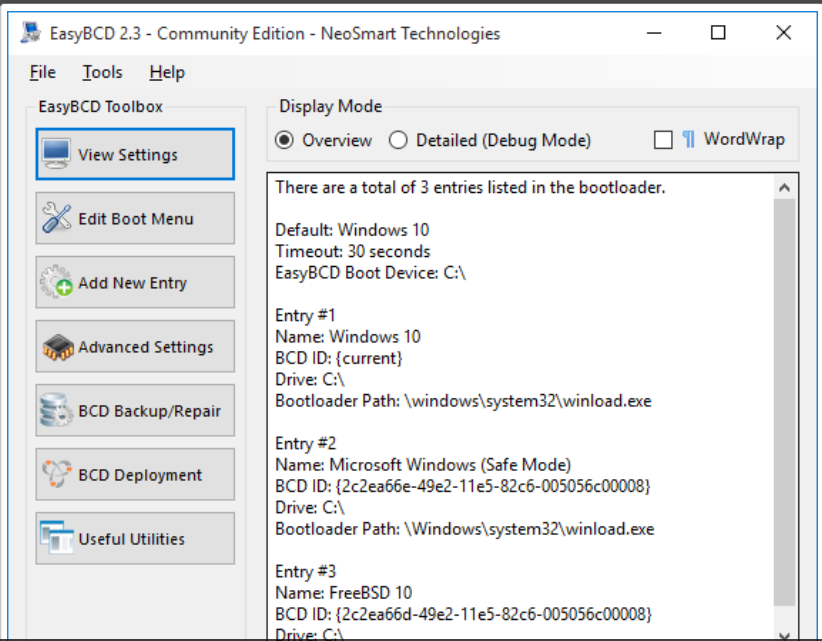Click the View Settings monitor icon
This screenshot has height=641, width=822.
[56, 154]
